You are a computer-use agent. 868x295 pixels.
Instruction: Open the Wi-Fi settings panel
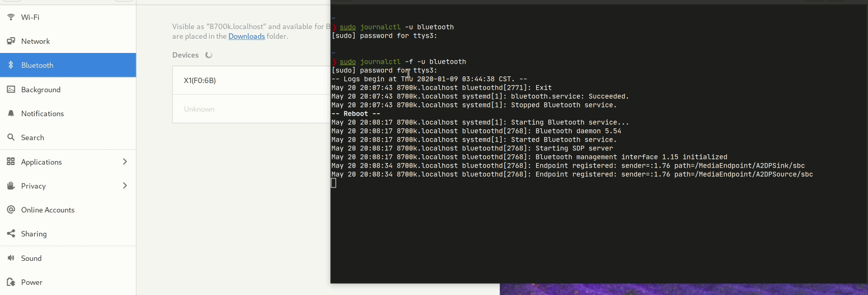tap(68, 17)
